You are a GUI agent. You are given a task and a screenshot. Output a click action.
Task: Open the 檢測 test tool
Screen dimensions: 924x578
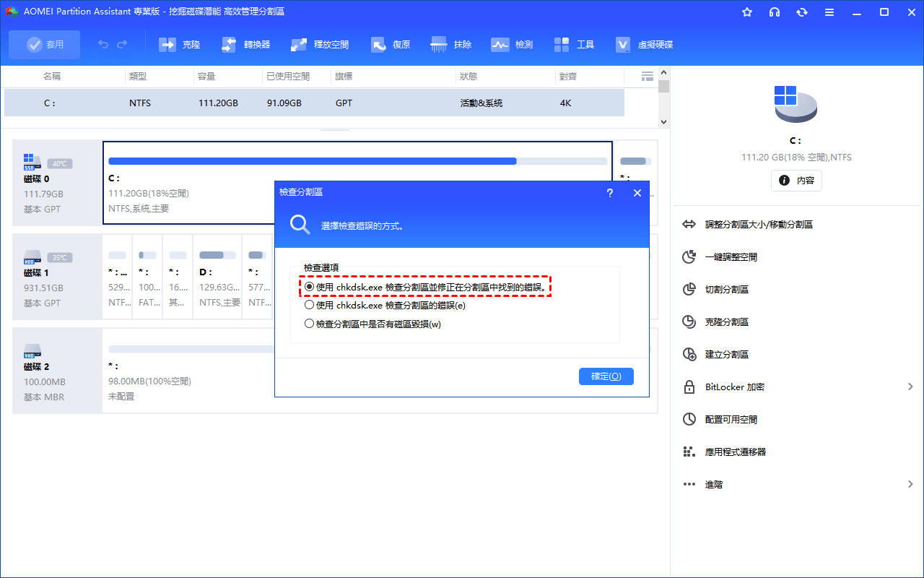pyautogui.click(x=500, y=45)
